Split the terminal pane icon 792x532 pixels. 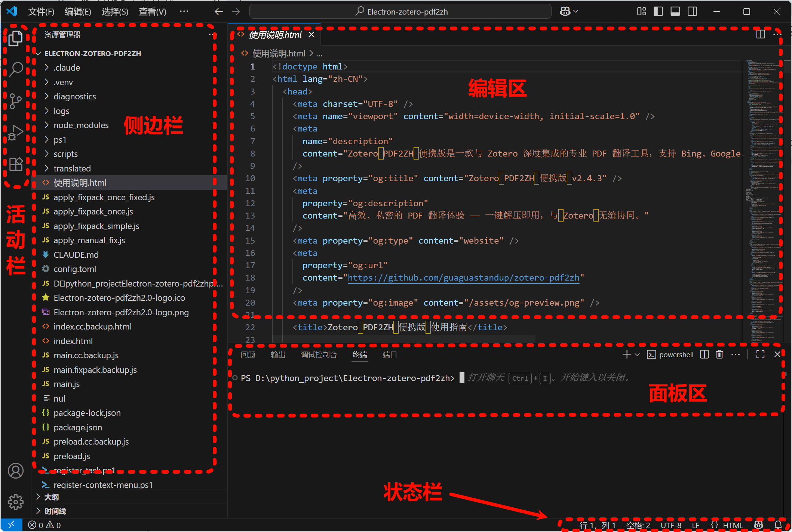[x=704, y=355]
